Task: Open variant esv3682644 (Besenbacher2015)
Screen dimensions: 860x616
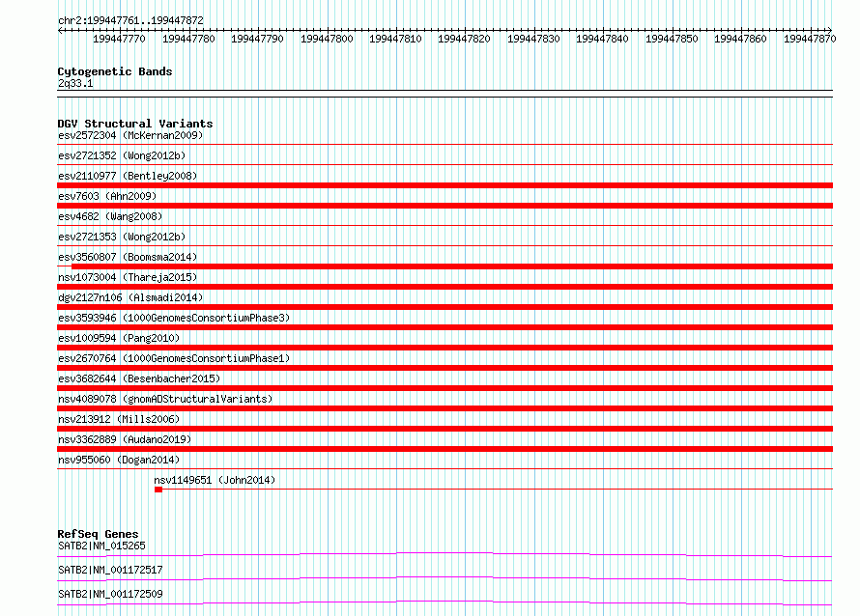Action: [139, 378]
